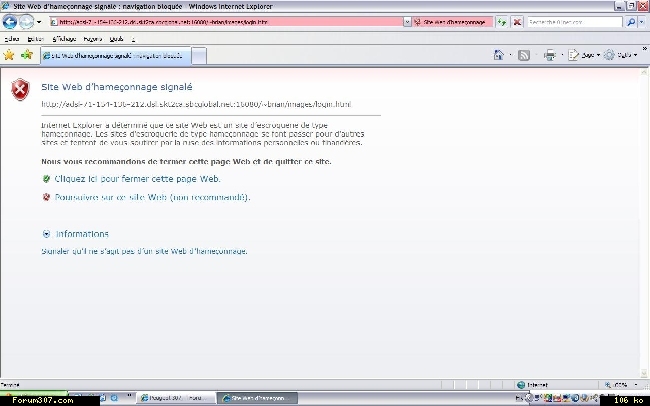The image size is (650, 406).
Task: Go back using the Back arrow button
Action: tap(10, 22)
